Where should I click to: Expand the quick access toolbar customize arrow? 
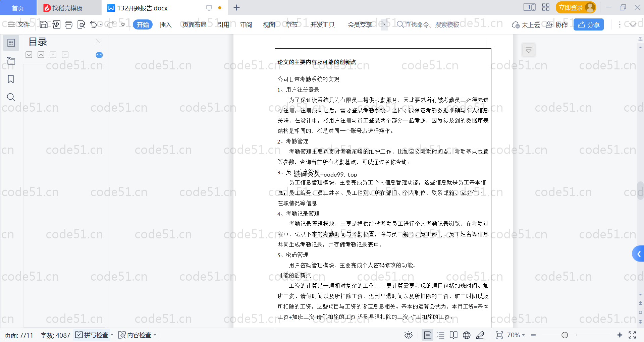point(123,24)
